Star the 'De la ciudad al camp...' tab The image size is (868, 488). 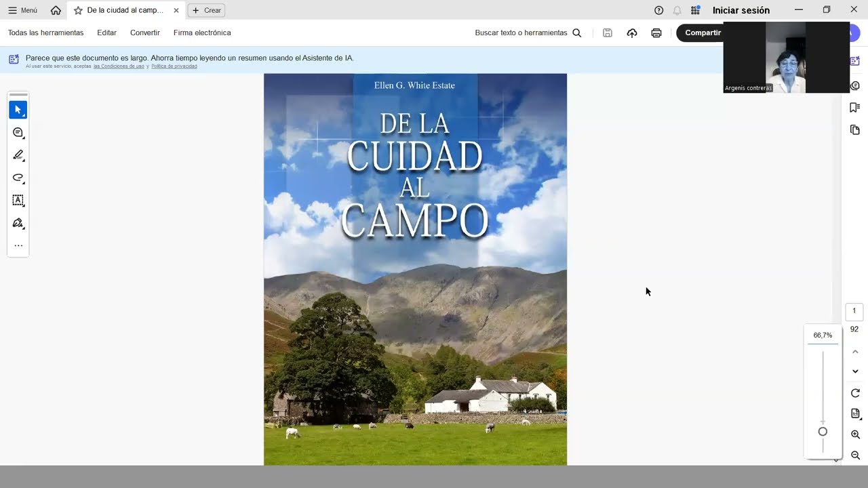coord(78,10)
